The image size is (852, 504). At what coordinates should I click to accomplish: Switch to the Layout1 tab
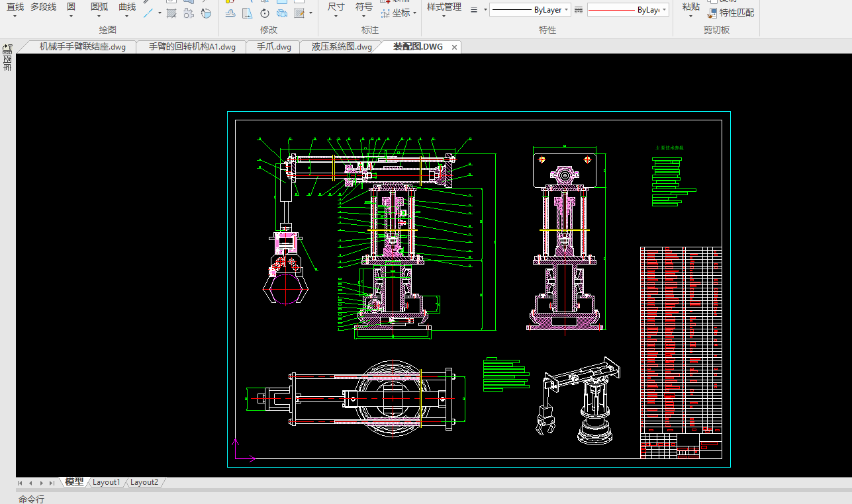[x=106, y=482]
